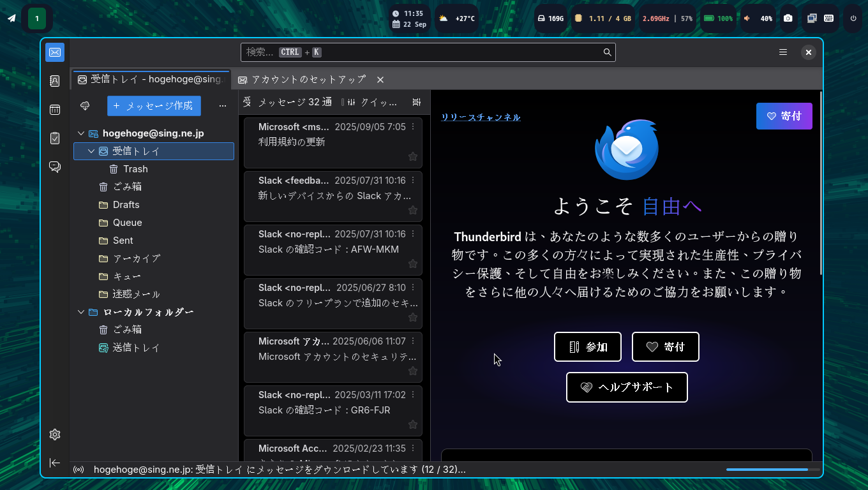Open the Sent folder
The height and width of the screenshot is (490, 868).
click(154, 241)
